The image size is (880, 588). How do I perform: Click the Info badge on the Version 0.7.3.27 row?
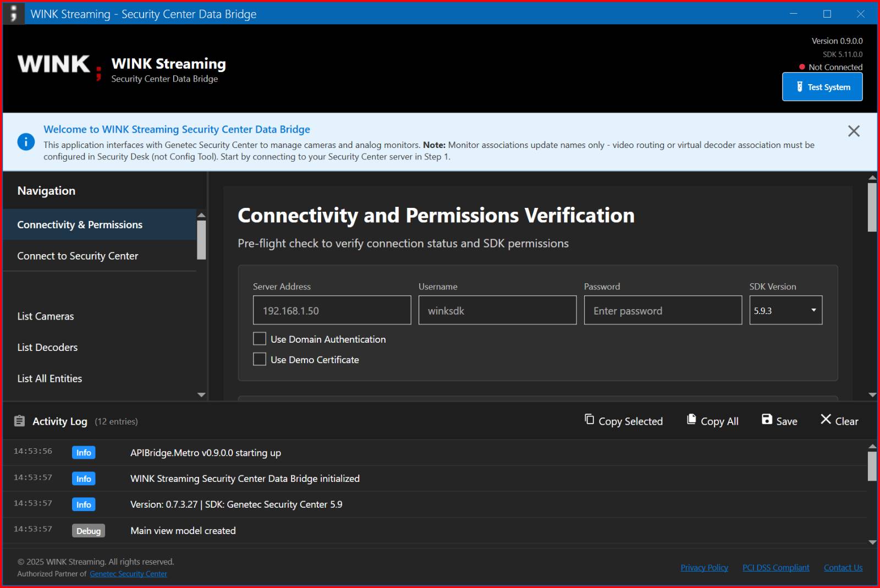click(84, 504)
